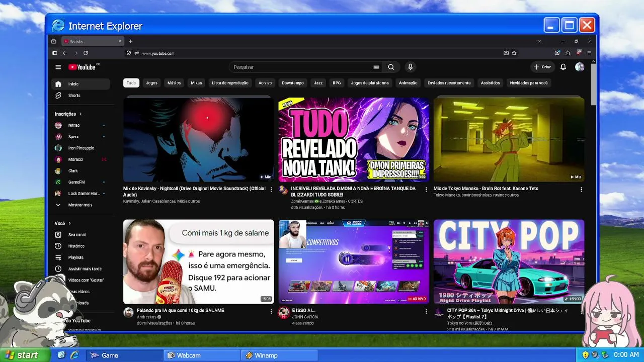Open the Moracci subscription channel

[x=80, y=159]
